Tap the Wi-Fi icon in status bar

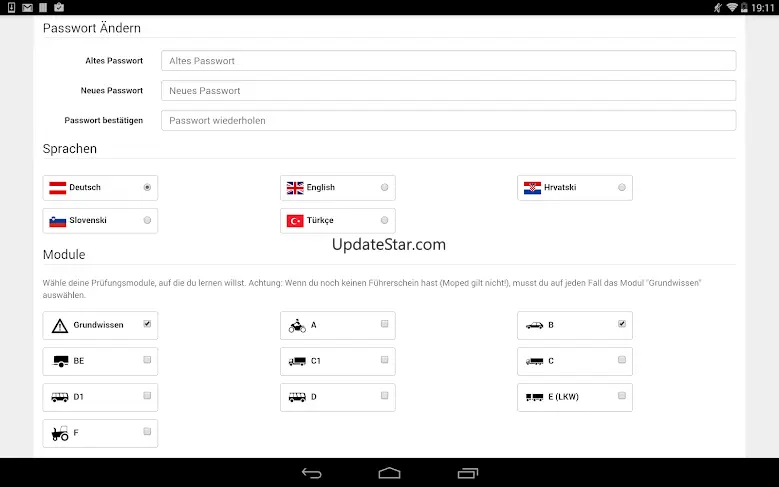(731, 7)
